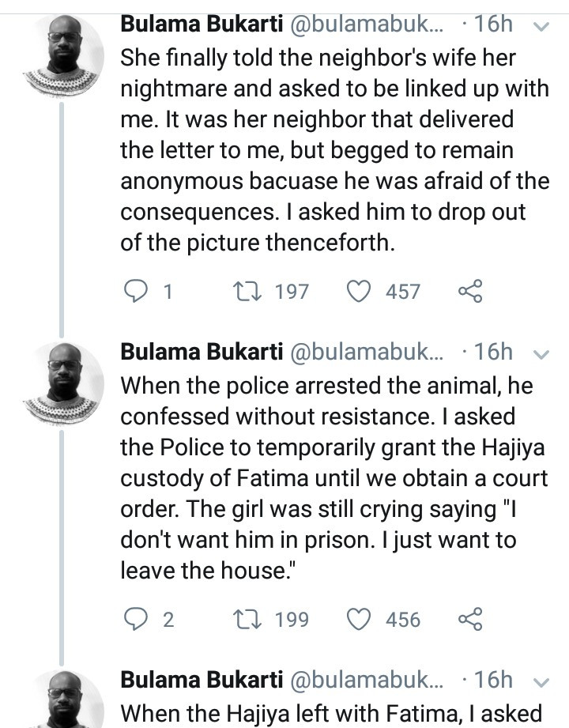Tap avatar beside the Hajiya left tweet
The height and width of the screenshot is (728, 569).
click(x=62, y=700)
